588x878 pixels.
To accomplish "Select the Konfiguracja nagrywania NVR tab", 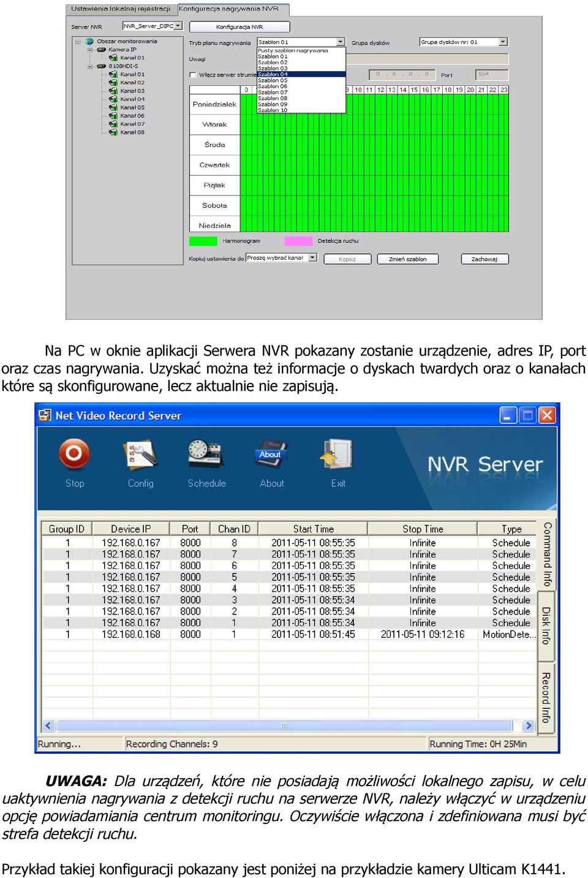I will (233, 9).
